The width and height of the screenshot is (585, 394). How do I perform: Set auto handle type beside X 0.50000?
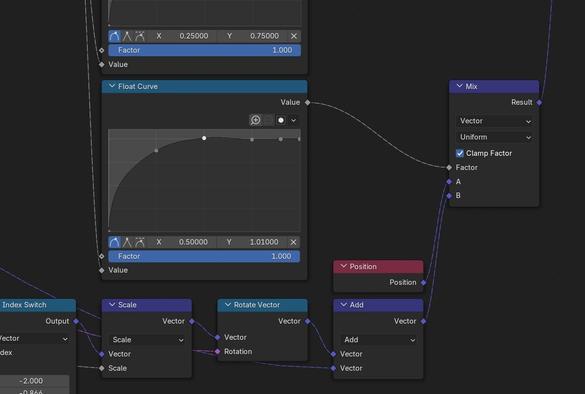click(115, 242)
